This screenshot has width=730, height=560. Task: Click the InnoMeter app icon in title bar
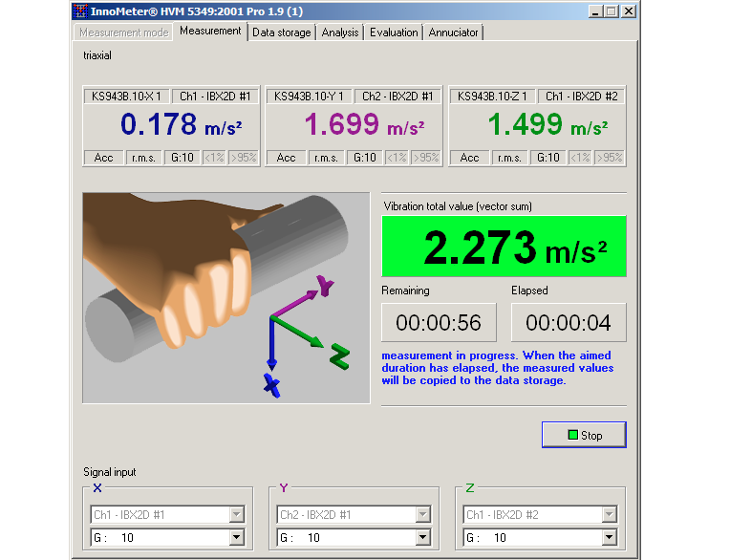point(81,11)
